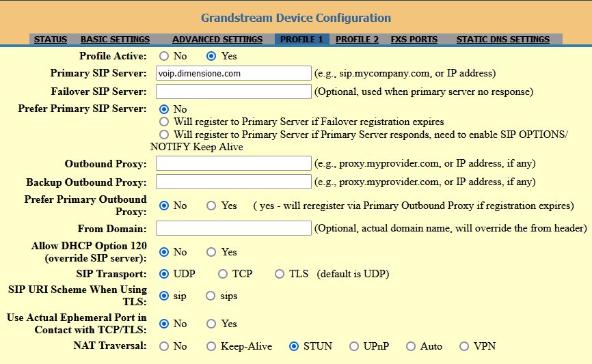Image resolution: width=592 pixels, height=364 pixels.
Task: Choose sips URI scheme for TLS
Action: coord(211,296)
